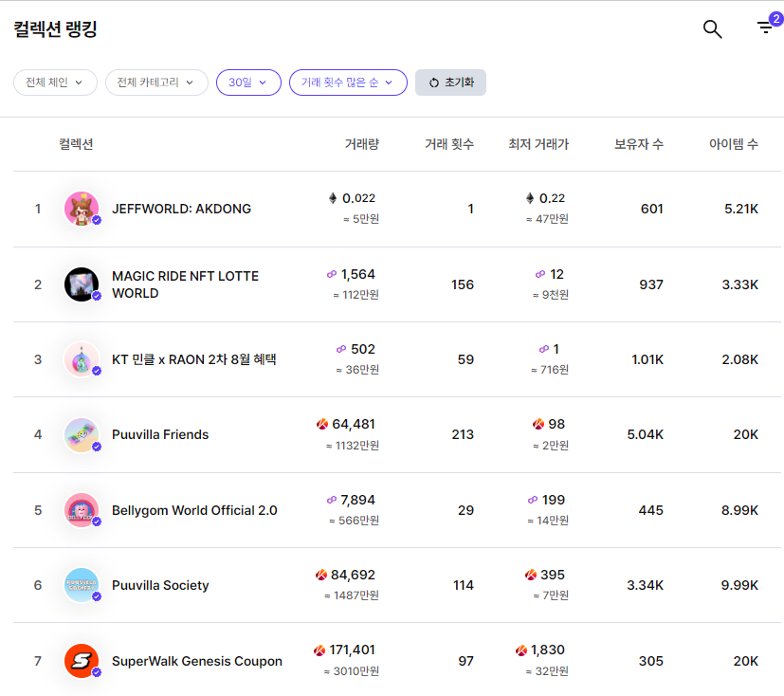Open the 30일 period dropdown
This screenshot has height=696, width=784.
248,82
